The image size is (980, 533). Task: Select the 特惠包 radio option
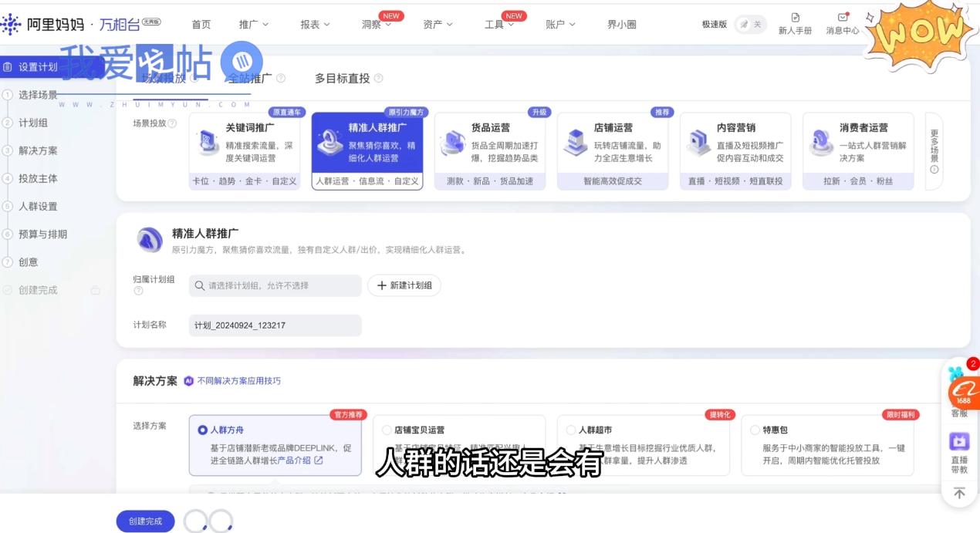coord(755,430)
